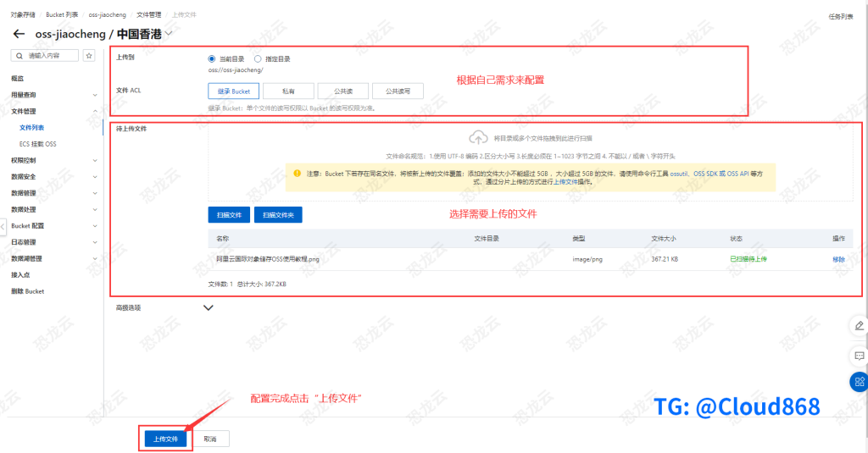Image resolution: width=868 pixels, height=453 pixels.
Task: Open the 上传文件 link in notice
Action: 565,182
